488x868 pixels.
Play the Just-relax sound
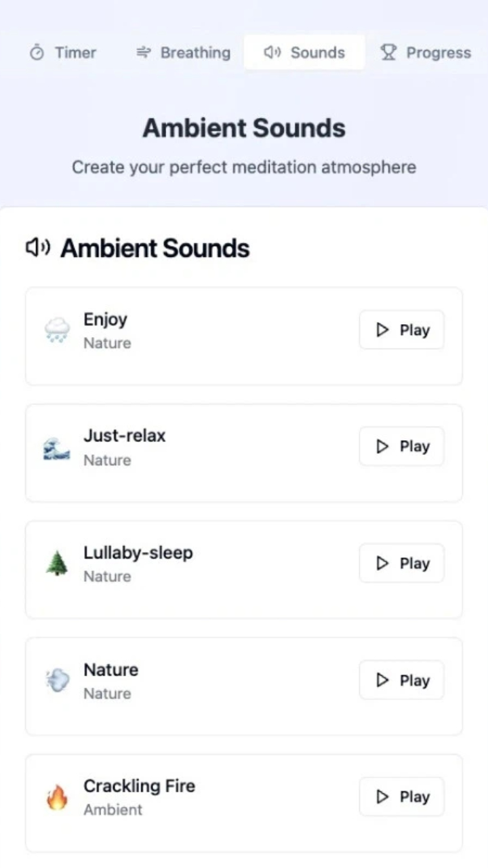(402, 446)
